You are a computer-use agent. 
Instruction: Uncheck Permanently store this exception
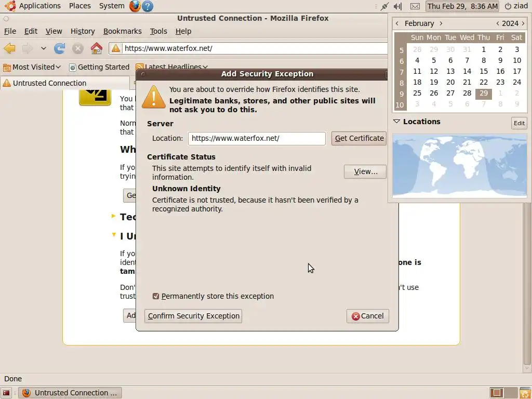(156, 296)
